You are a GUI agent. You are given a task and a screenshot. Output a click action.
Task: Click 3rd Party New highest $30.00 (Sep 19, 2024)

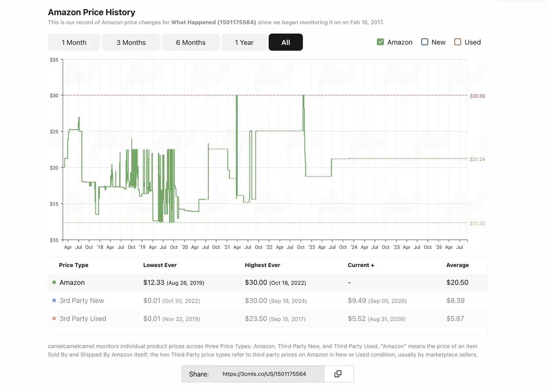276,300
